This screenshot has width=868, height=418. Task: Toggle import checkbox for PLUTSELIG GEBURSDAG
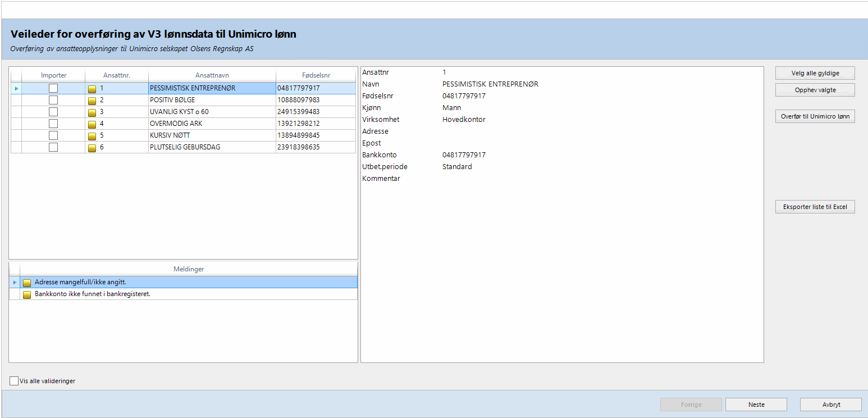[x=53, y=147]
